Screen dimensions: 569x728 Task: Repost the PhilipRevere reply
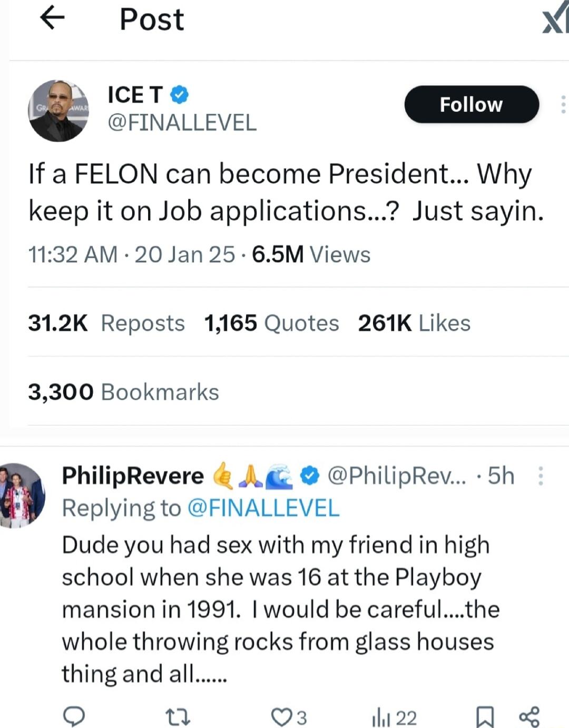tap(178, 717)
